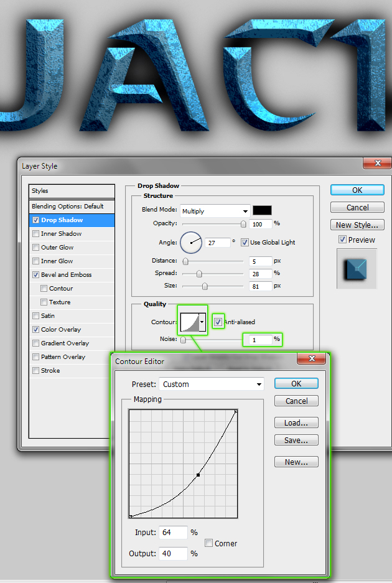Image resolution: width=392 pixels, height=583 pixels.
Task: Select Blending Options: Default entry
Action: coord(67,207)
